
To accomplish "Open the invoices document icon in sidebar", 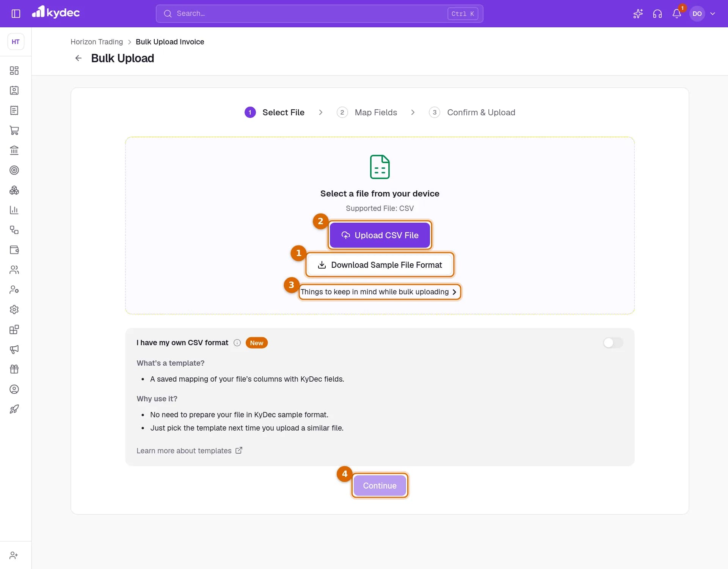I will pos(14,110).
